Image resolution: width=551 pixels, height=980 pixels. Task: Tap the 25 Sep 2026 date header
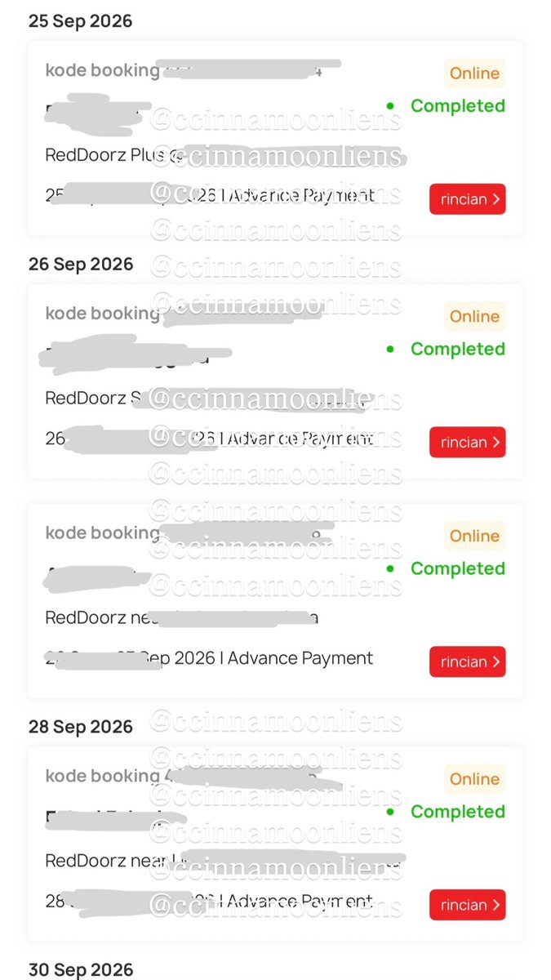click(x=80, y=21)
